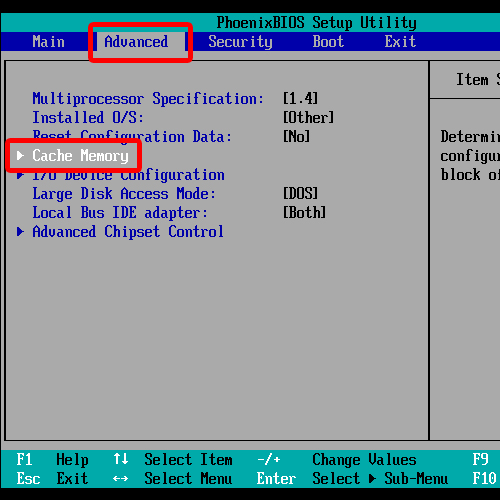Change the [1.4] multiprocessor value

click(300, 99)
